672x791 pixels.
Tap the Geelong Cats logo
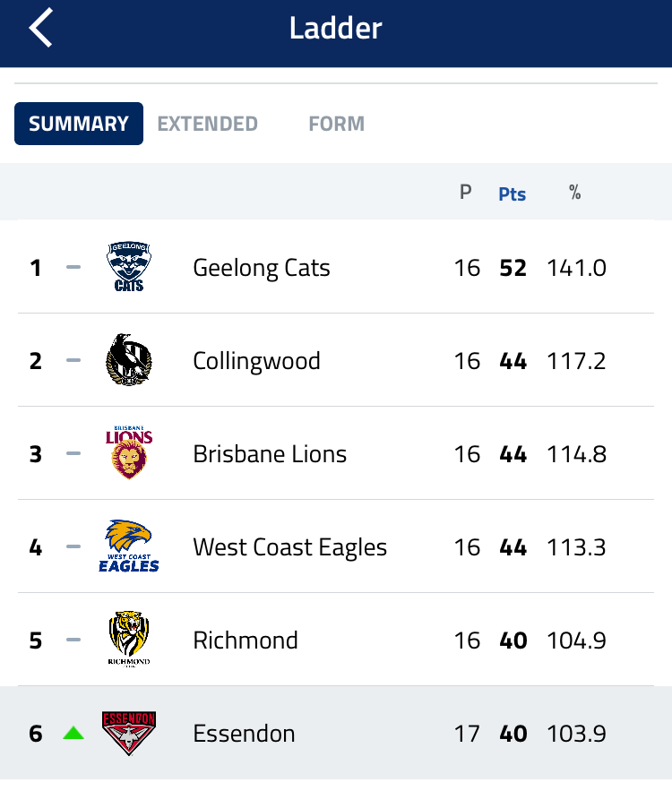click(129, 266)
